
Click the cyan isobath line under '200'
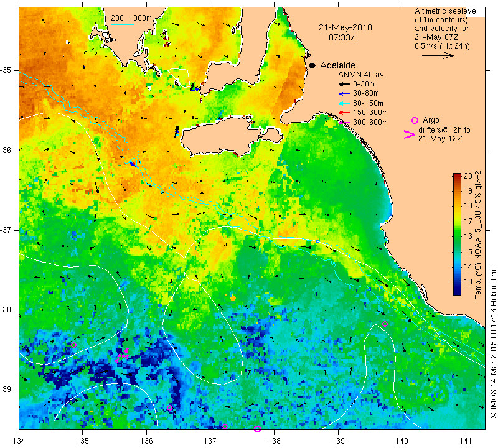pos(123,24)
